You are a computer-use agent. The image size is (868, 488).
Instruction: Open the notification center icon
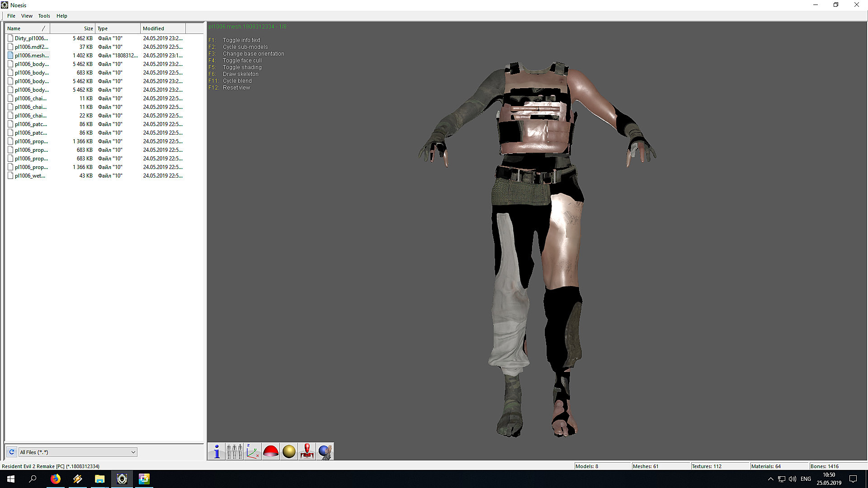coord(853,479)
